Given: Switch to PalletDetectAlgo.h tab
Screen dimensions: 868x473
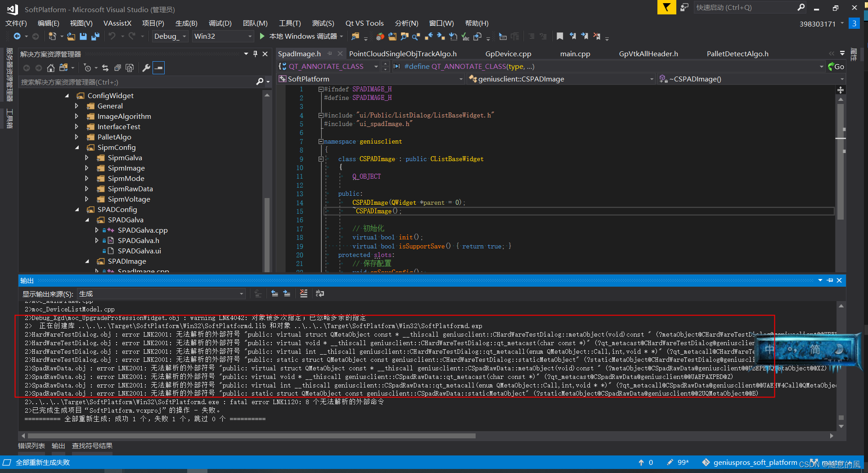Looking at the screenshot, I should (738, 54).
